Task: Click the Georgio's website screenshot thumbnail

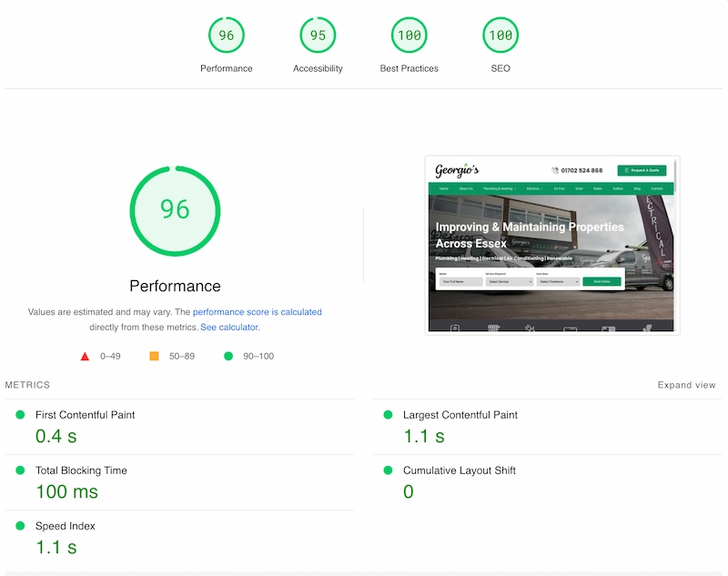Action: 552,245
